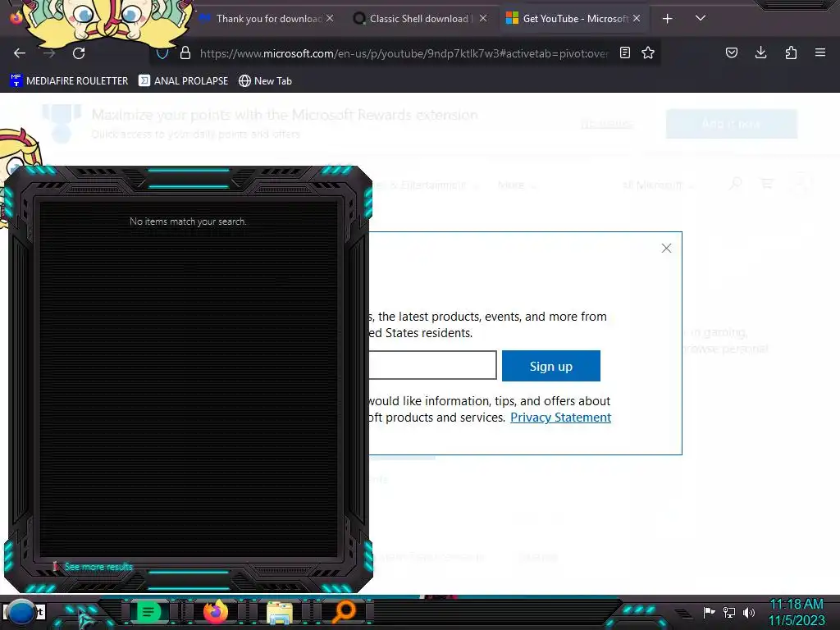Click 'No items match your search.' text
Viewport: 840px width, 630px height.
tap(188, 221)
